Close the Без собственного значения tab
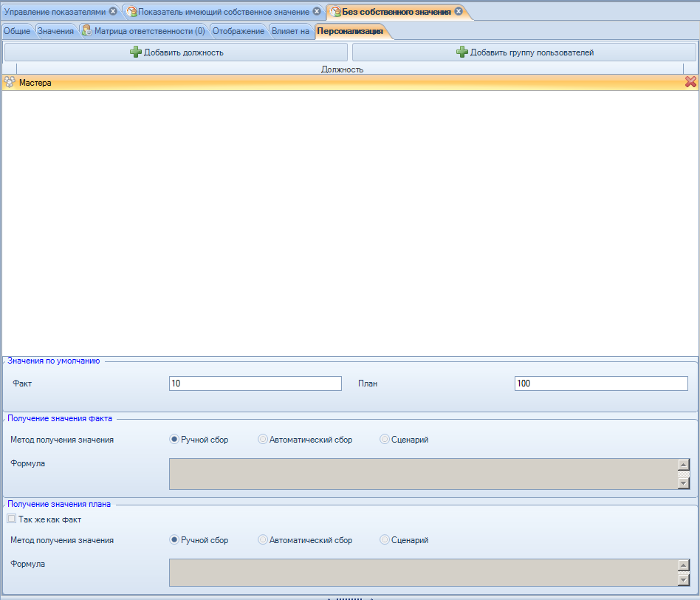Screen dimensions: 700x600 (459, 12)
